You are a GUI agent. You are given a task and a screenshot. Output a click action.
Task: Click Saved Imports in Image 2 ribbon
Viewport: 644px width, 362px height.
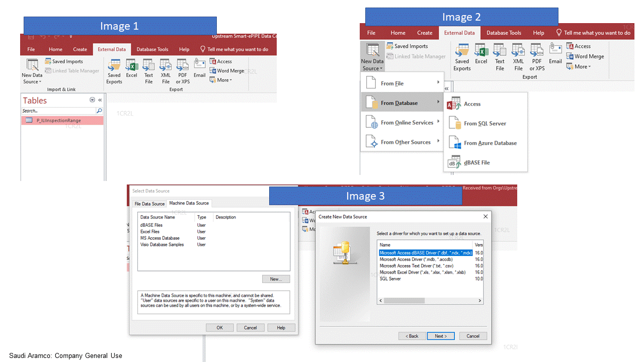(x=407, y=46)
